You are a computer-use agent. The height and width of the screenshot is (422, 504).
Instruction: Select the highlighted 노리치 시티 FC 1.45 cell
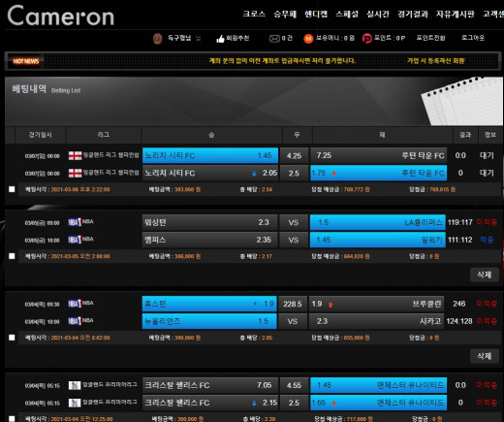210,155
